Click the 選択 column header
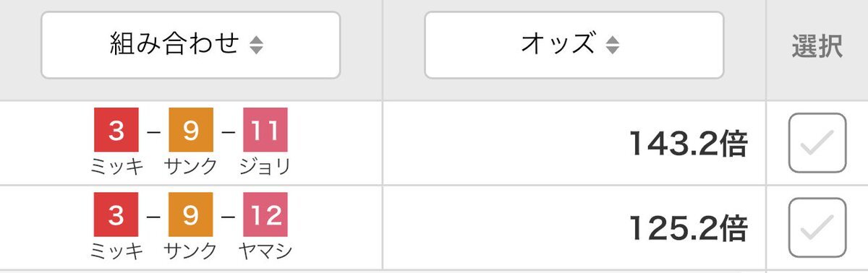868x273 pixels. [x=817, y=45]
